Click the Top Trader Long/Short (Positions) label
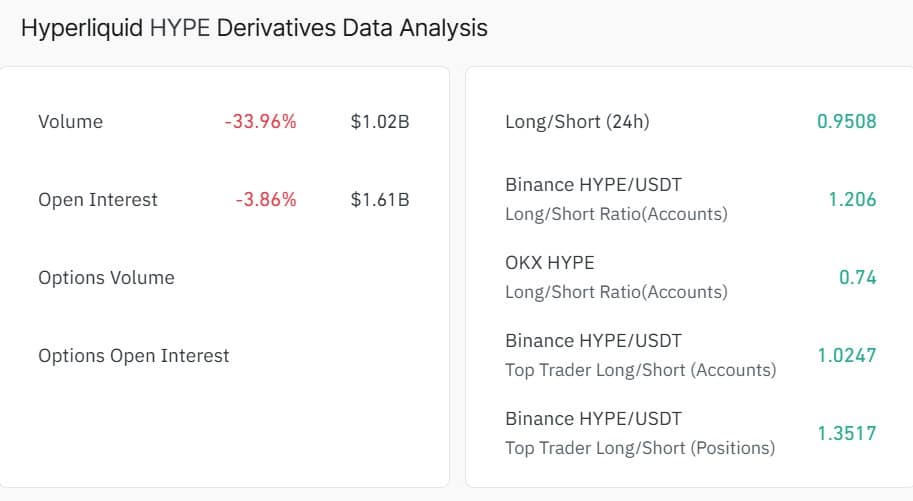Screen dimensions: 913x501 tap(640, 448)
